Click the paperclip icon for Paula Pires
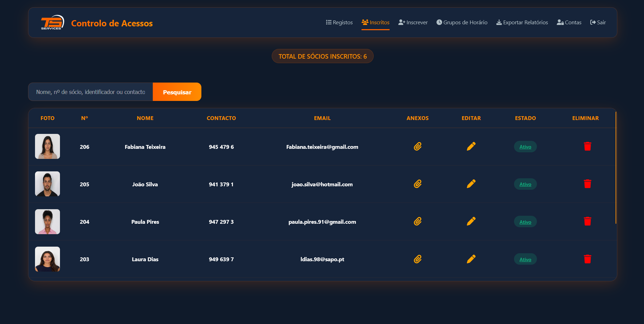 click(x=418, y=221)
